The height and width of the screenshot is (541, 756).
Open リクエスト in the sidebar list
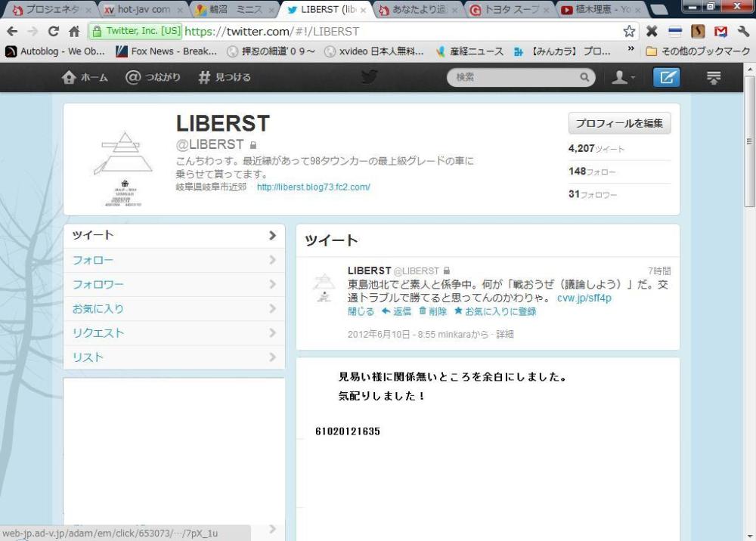[174, 333]
